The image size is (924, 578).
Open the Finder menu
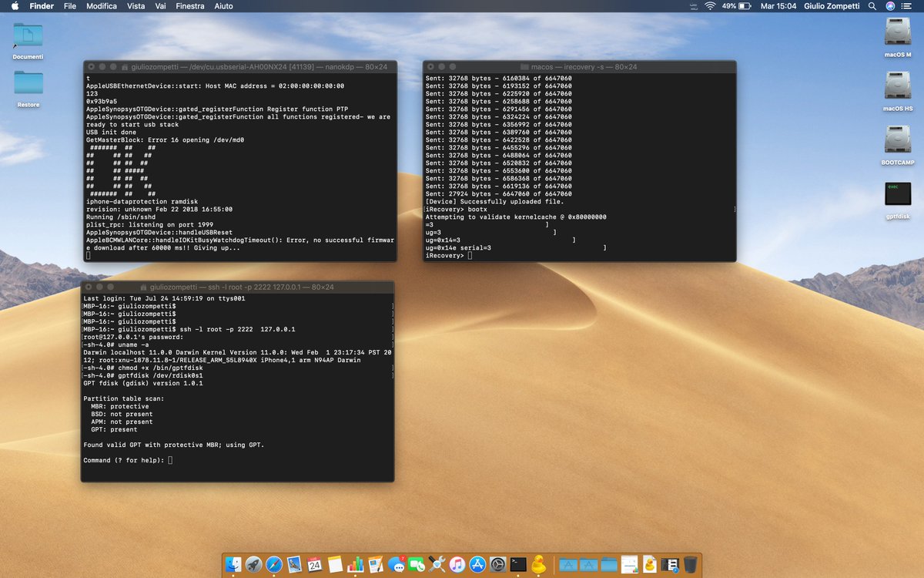pos(41,5)
